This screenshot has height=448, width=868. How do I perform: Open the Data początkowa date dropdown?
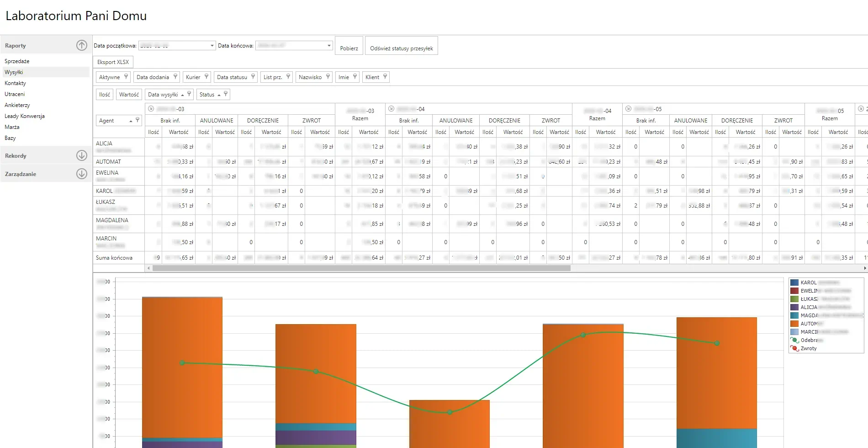pyautogui.click(x=212, y=46)
